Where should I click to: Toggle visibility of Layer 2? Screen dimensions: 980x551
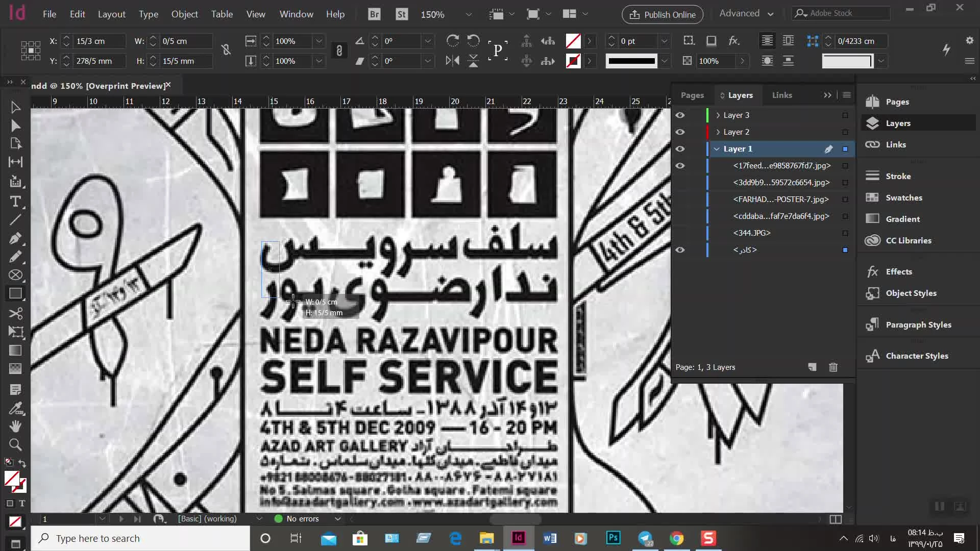(680, 132)
